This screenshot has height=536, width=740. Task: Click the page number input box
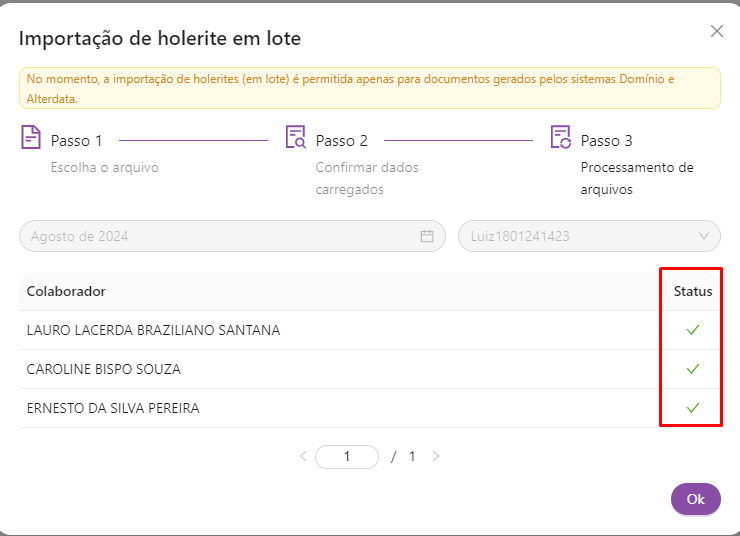tap(347, 456)
